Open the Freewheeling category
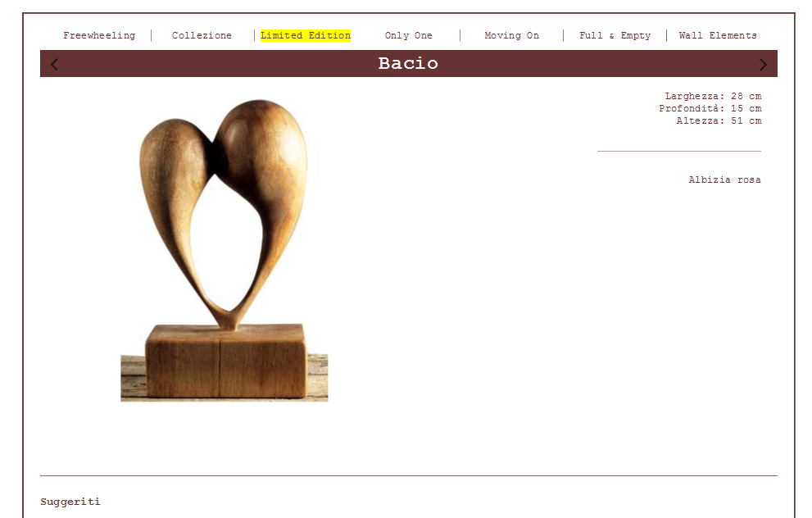Screen dimensions: 812x518 click(x=99, y=36)
